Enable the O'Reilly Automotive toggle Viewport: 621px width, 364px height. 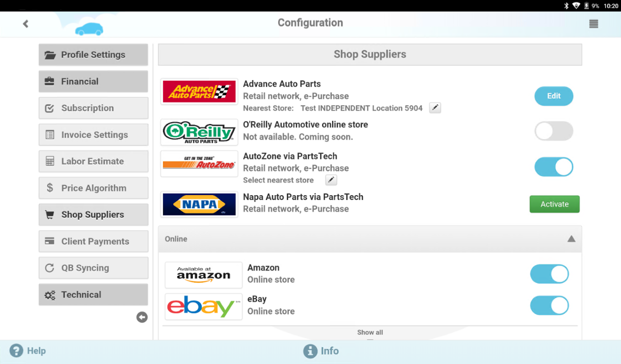pyautogui.click(x=554, y=131)
